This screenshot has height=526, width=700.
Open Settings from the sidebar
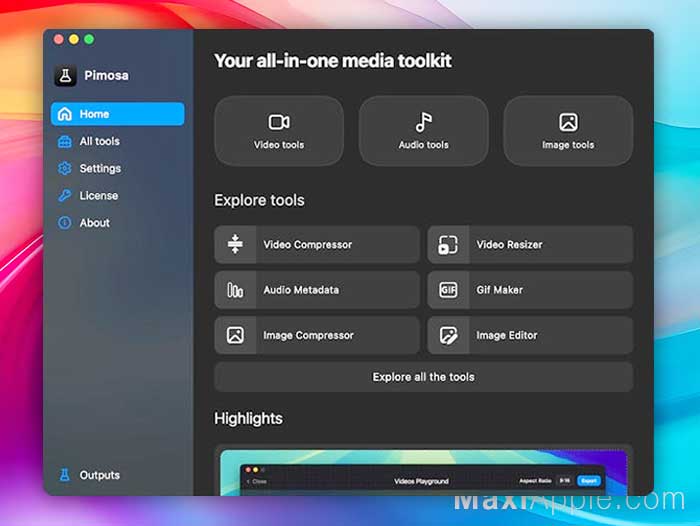(117, 168)
